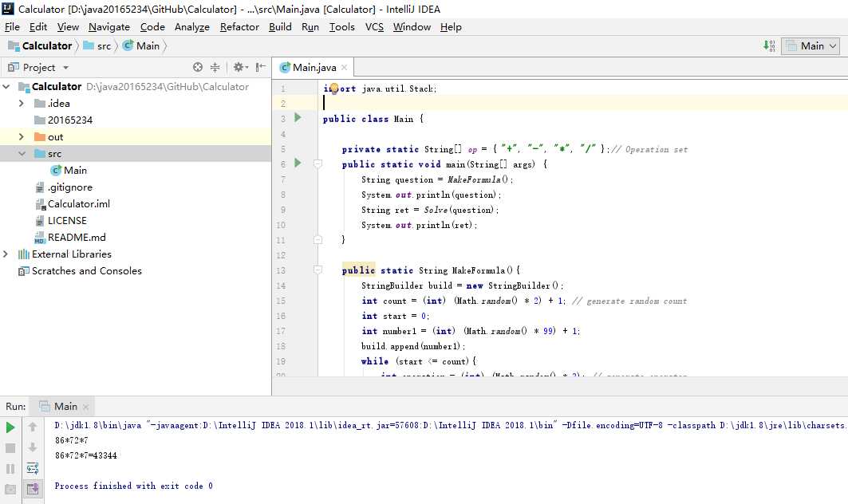The width and height of the screenshot is (848, 504).
Task: Click the dump threads camera icon
Action: click(10, 490)
